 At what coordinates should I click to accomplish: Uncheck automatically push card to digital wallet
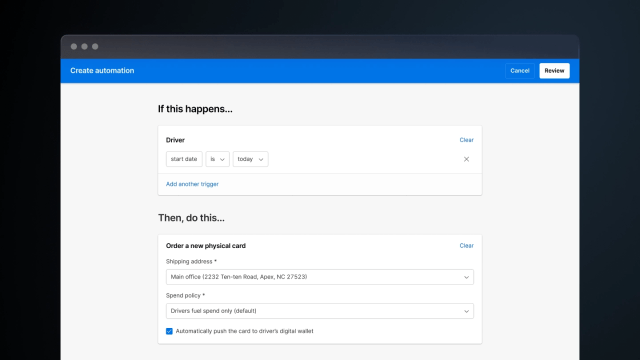(x=169, y=331)
